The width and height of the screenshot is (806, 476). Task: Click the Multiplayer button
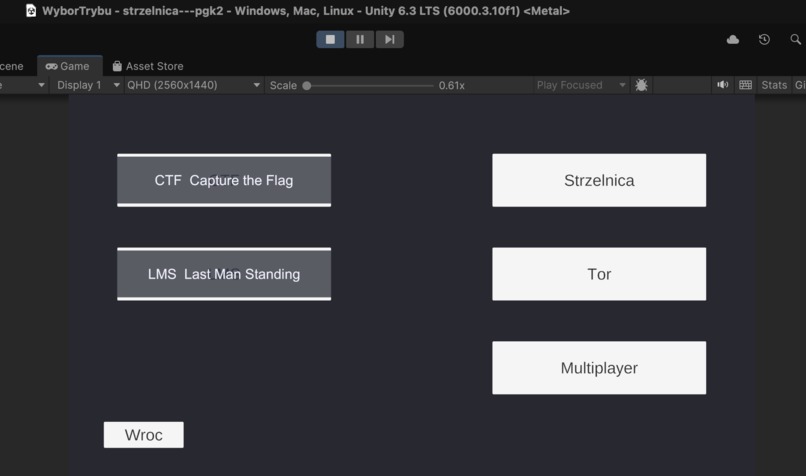coord(599,368)
